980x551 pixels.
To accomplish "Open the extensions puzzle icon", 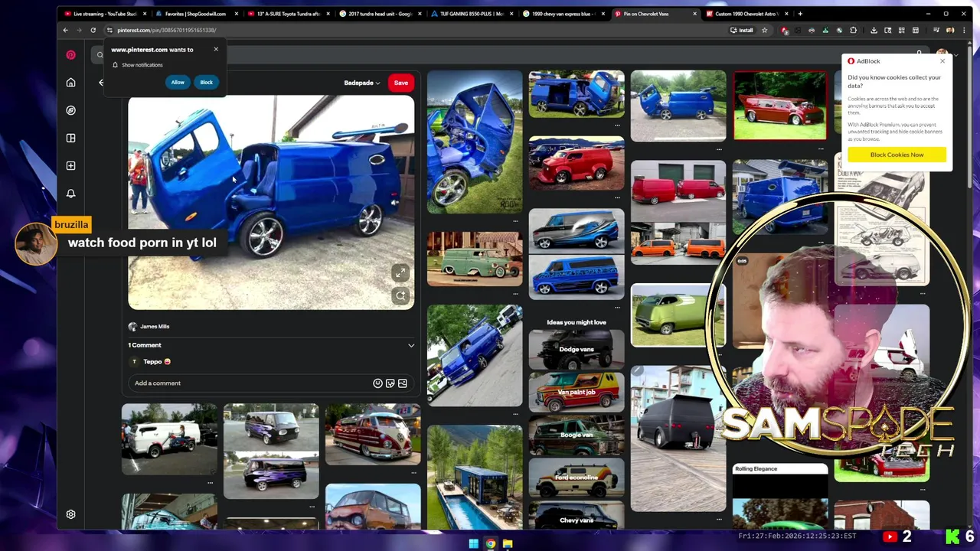I will click(853, 30).
